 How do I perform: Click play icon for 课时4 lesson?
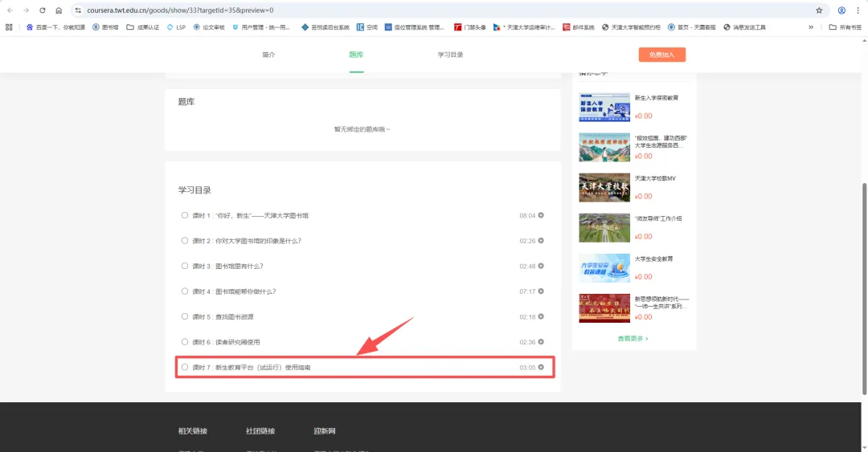541,291
